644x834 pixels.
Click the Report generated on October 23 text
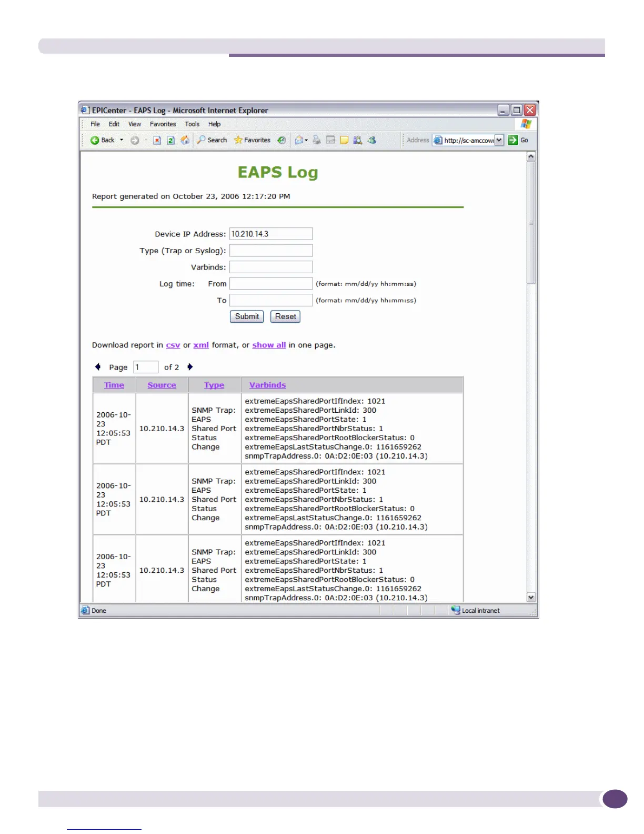tap(191, 196)
